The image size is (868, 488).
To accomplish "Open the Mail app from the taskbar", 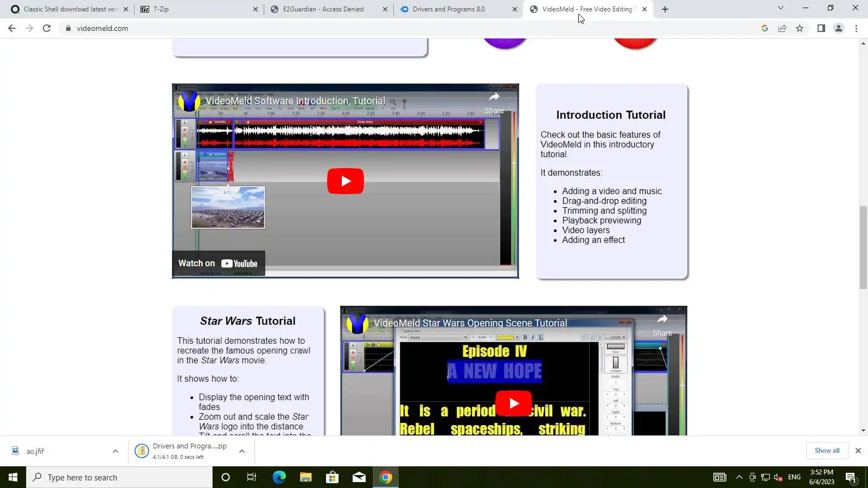I will tap(359, 477).
